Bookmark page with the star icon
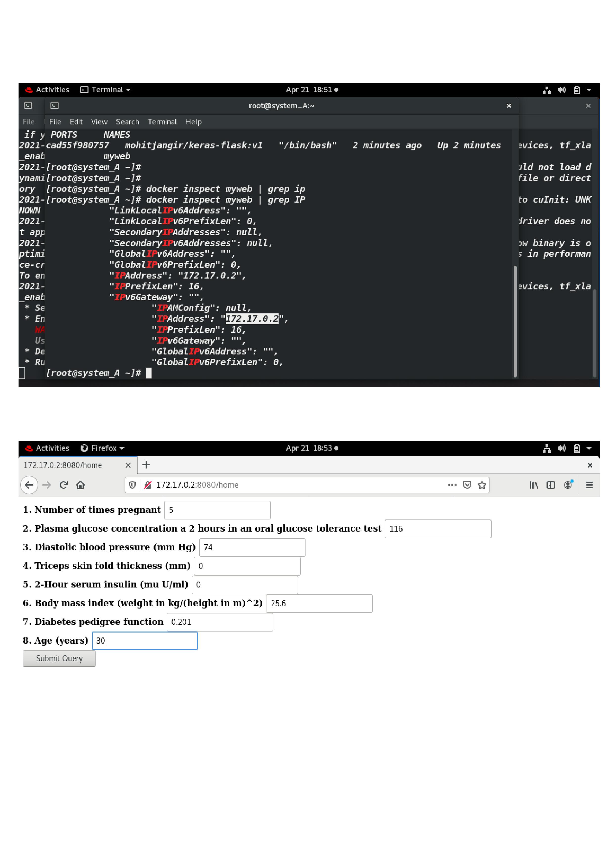This screenshot has width=614, height=868. pyautogui.click(x=482, y=485)
